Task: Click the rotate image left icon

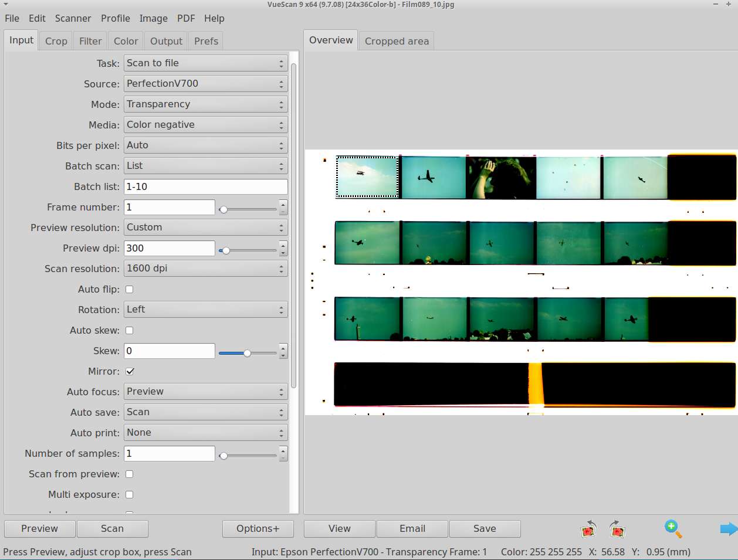Action: [x=588, y=529]
